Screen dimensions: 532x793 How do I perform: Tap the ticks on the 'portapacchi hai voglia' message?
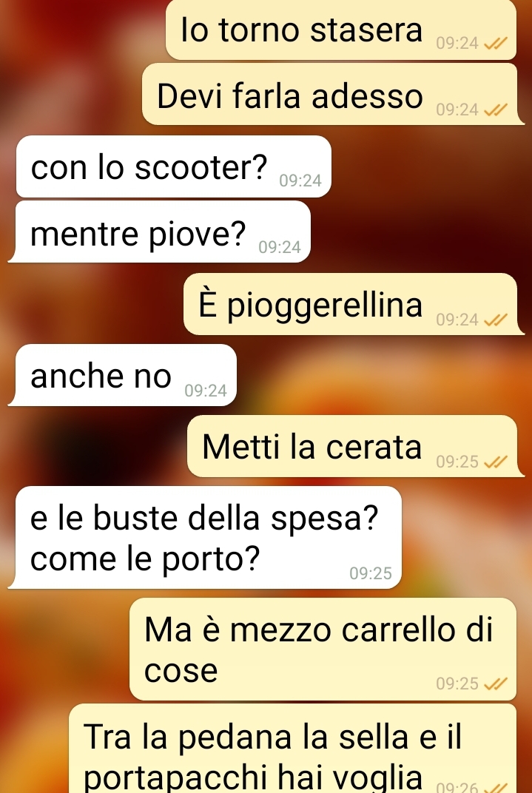coord(495,787)
